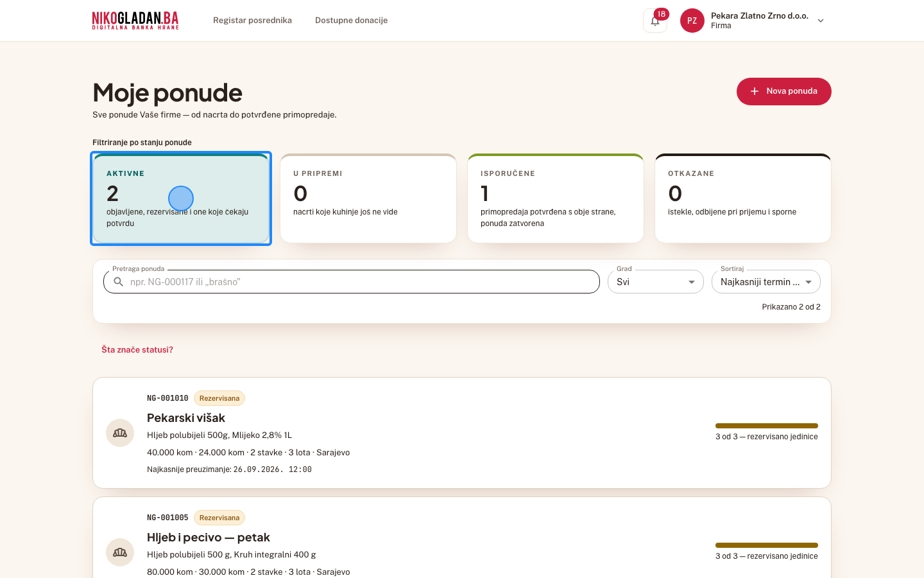The width and height of the screenshot is (924, 578).
Task: Create a new offer with Nova ponuda
Action: point(784,91)
